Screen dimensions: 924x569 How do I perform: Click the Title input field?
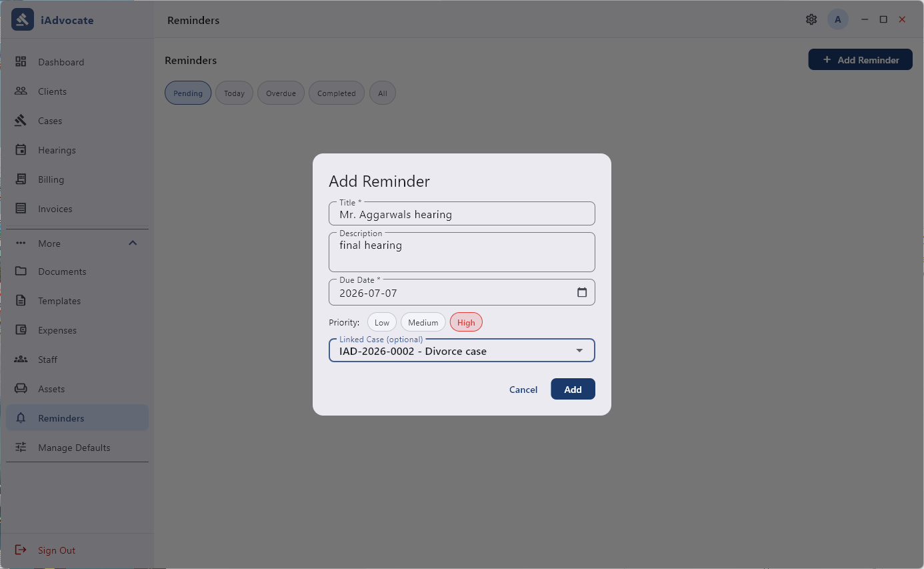(x=462, y=214)
